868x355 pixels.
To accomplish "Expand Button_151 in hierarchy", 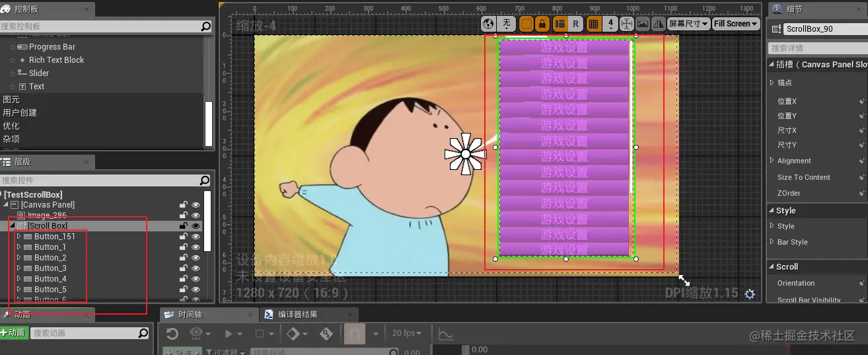I will coord(18,237).
